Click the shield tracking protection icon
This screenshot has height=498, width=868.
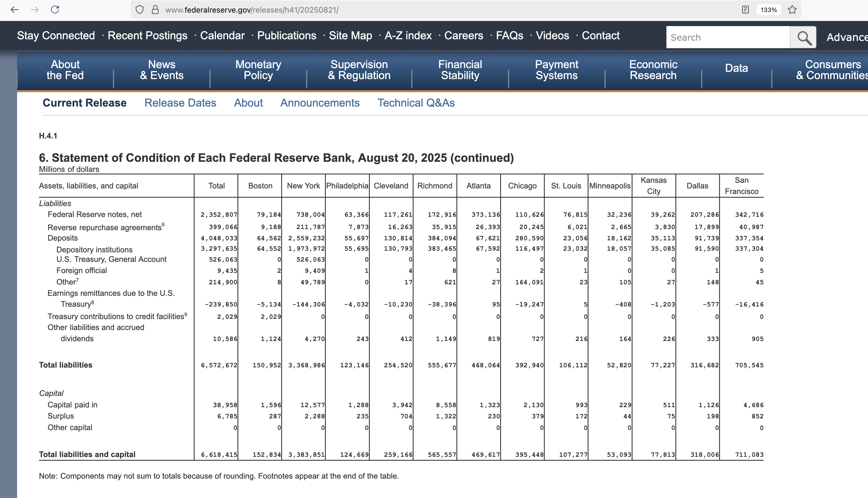[x=140, y=10]
